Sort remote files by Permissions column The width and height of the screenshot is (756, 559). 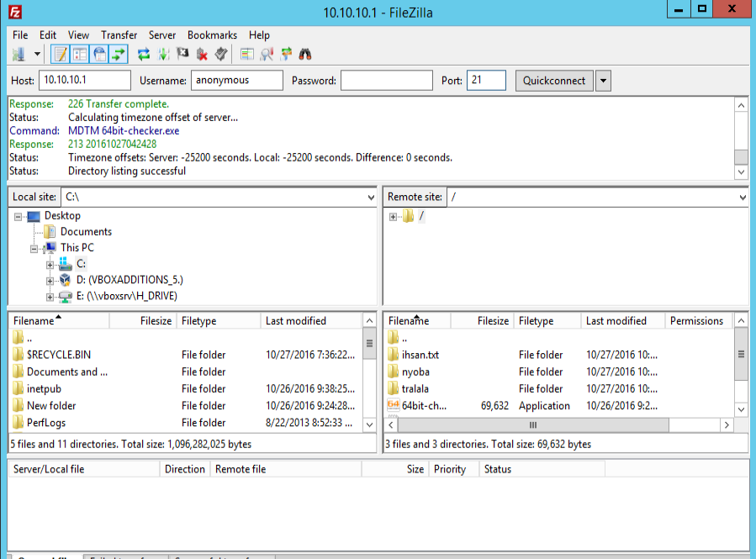click(x=698, y=321)
